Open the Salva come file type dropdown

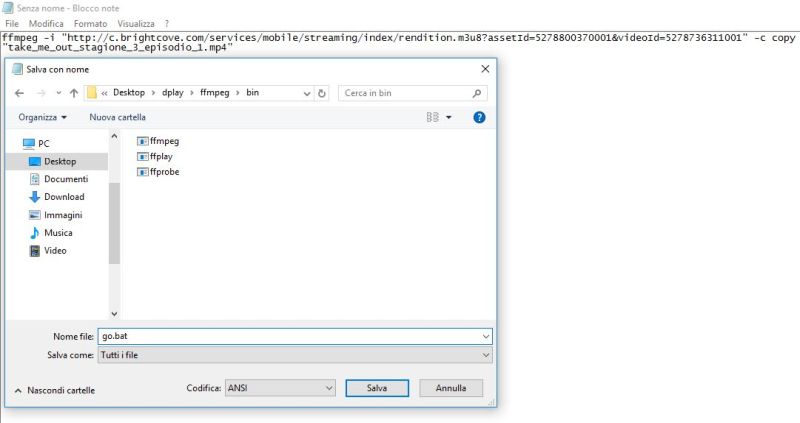[x=295, y=355]
